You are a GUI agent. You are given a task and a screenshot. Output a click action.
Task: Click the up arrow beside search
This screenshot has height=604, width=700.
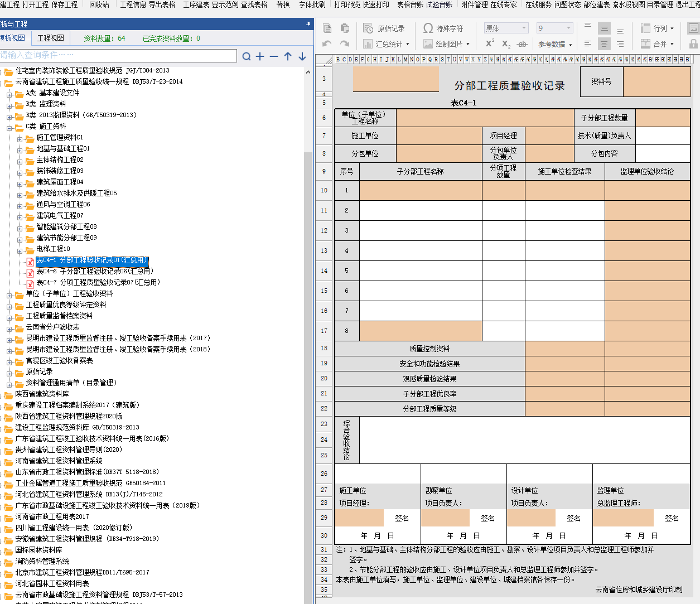pyautogui.click(x=288, y=56)
